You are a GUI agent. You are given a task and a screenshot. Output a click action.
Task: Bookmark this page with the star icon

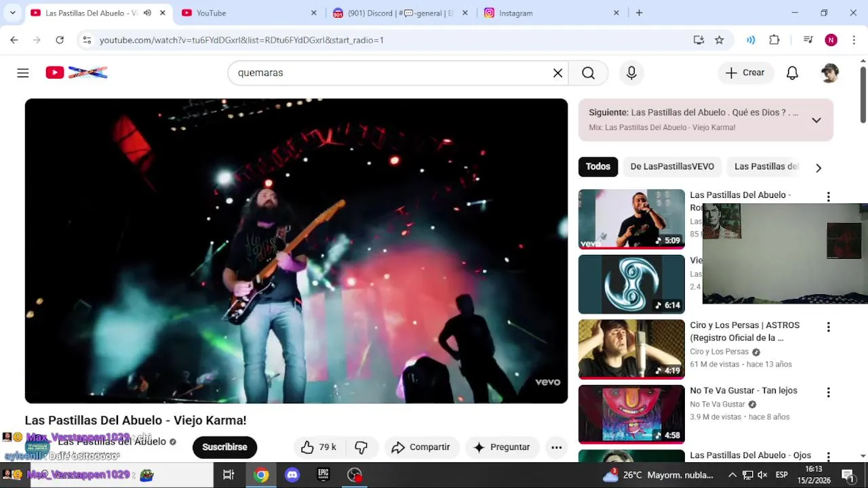719,40
